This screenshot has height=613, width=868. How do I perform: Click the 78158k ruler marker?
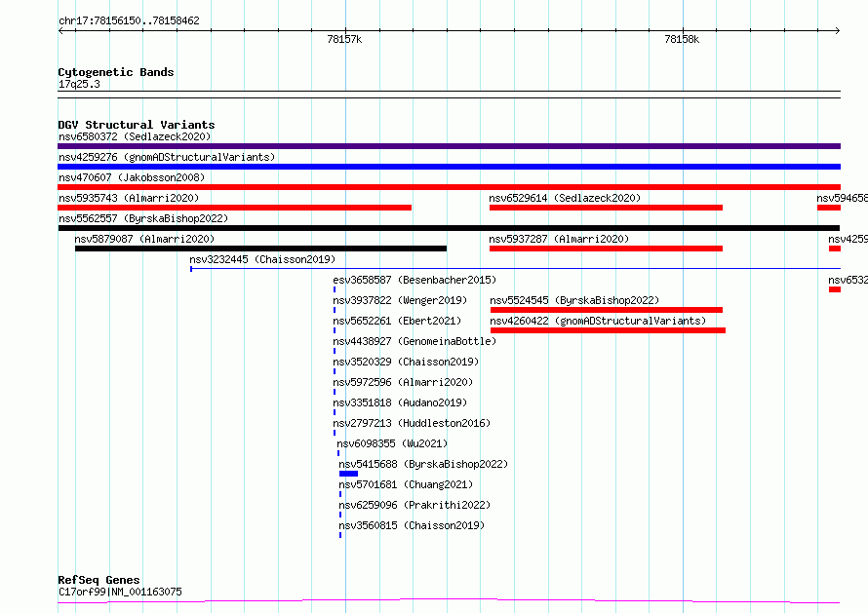(682, 39)
